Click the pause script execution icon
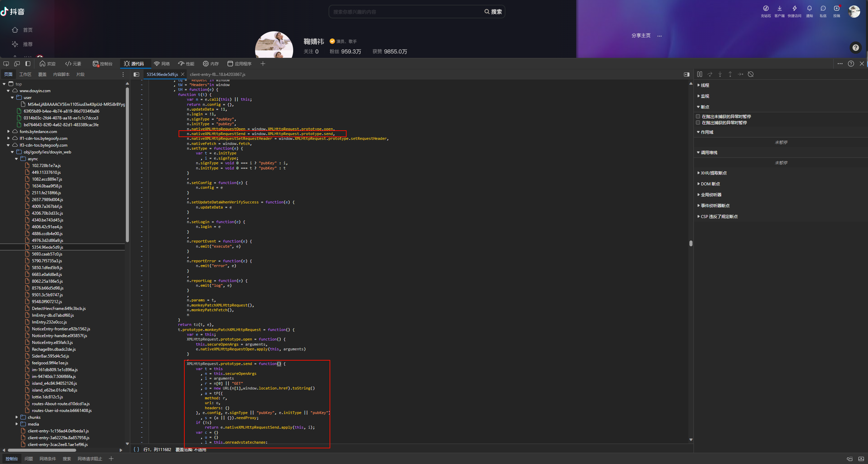868x464 pixels. click(699, 74)
